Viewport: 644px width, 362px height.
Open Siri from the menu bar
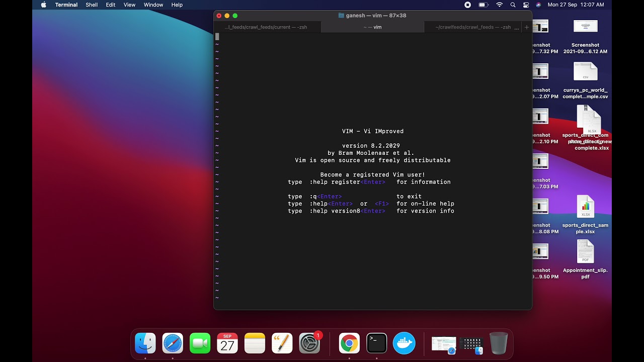pos(538,5)
